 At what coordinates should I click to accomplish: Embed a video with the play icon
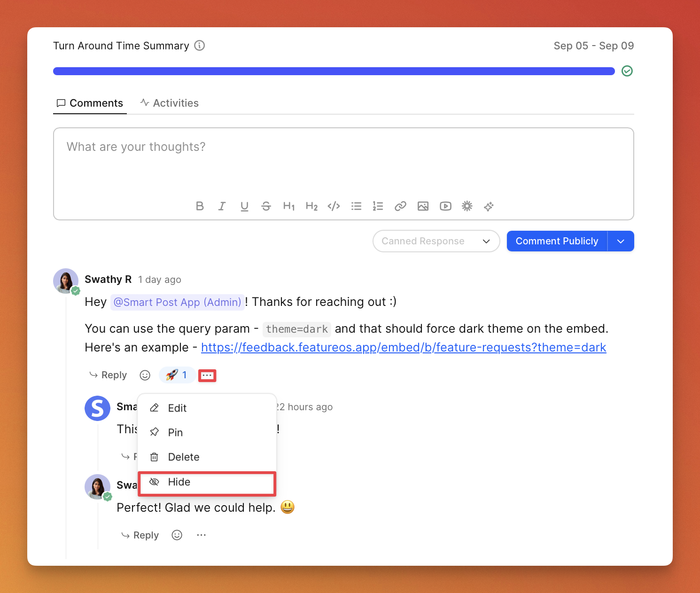pyautogui.click(x=445, y=206)
